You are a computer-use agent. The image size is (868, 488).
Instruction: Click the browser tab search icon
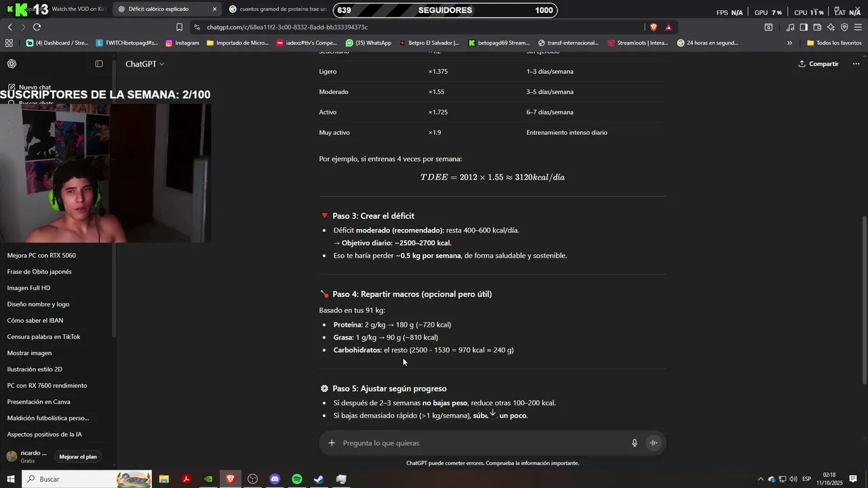coord(768,27)
